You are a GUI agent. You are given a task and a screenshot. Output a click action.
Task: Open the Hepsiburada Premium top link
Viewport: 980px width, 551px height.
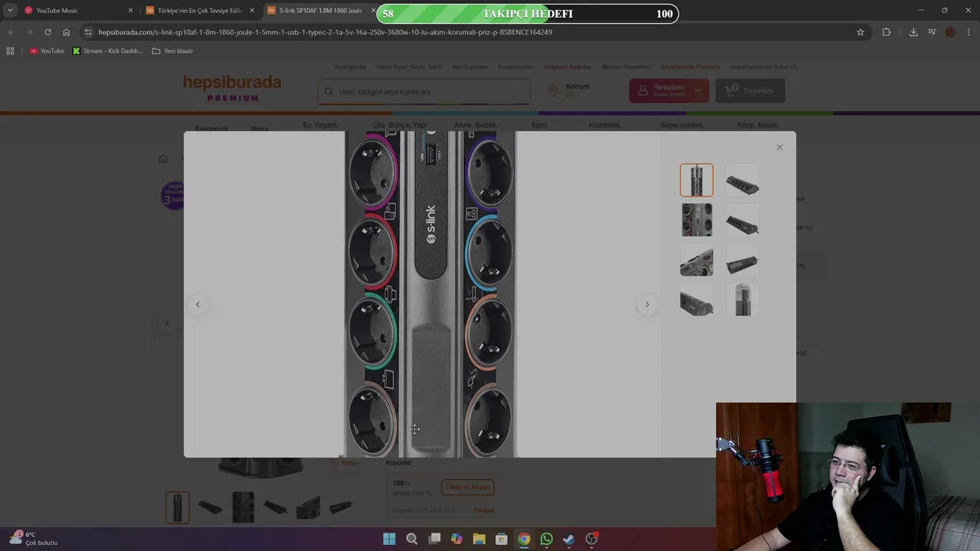690,67
